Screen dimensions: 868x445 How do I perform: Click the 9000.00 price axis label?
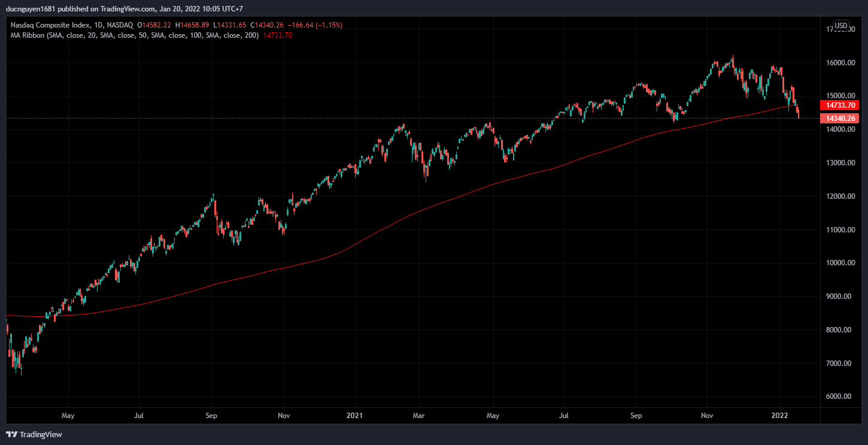pos(839,296)
